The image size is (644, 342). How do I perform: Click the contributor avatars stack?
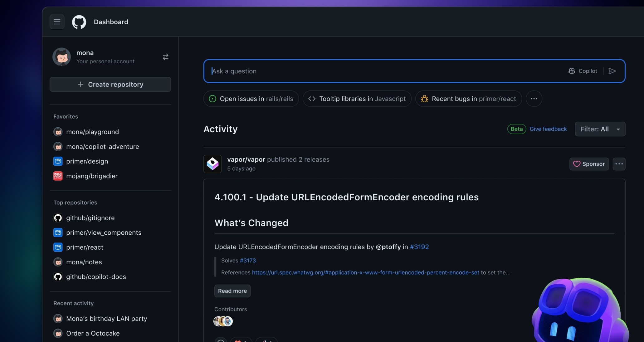point(223,321)
